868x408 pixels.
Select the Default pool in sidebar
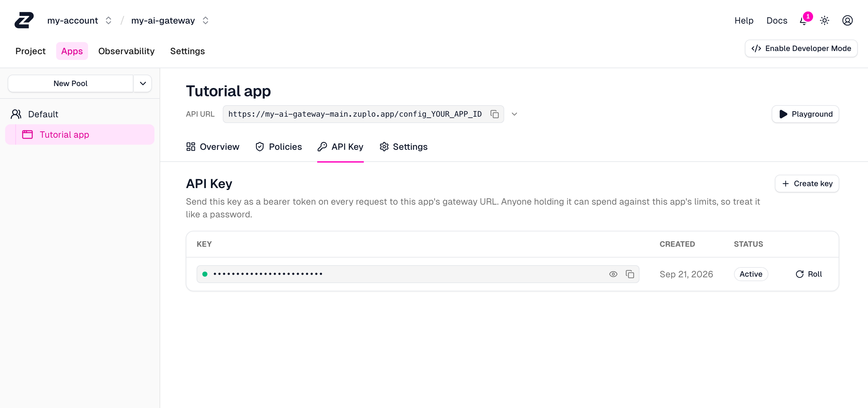(x=80, y=114)
